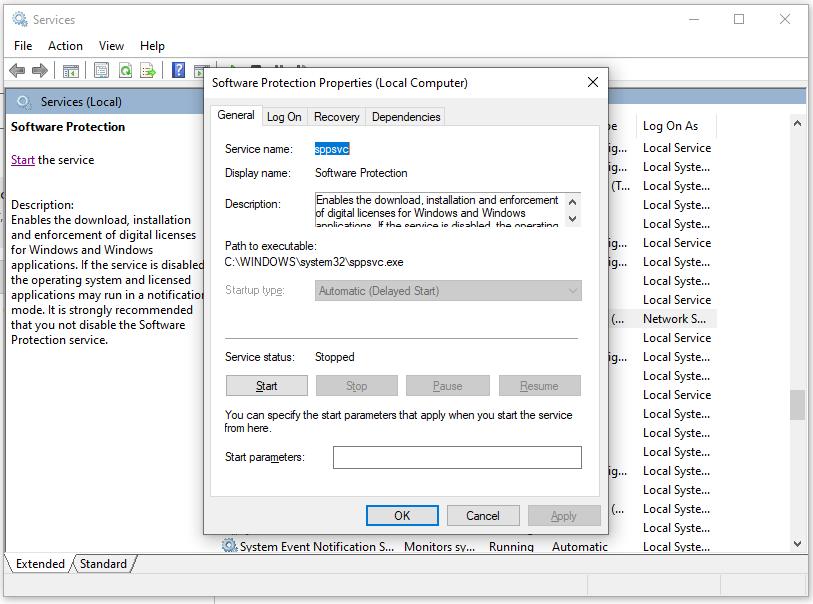Click the Properties toolbar icon
This screenshot has height=604, width=813.
tap(101, 70)
